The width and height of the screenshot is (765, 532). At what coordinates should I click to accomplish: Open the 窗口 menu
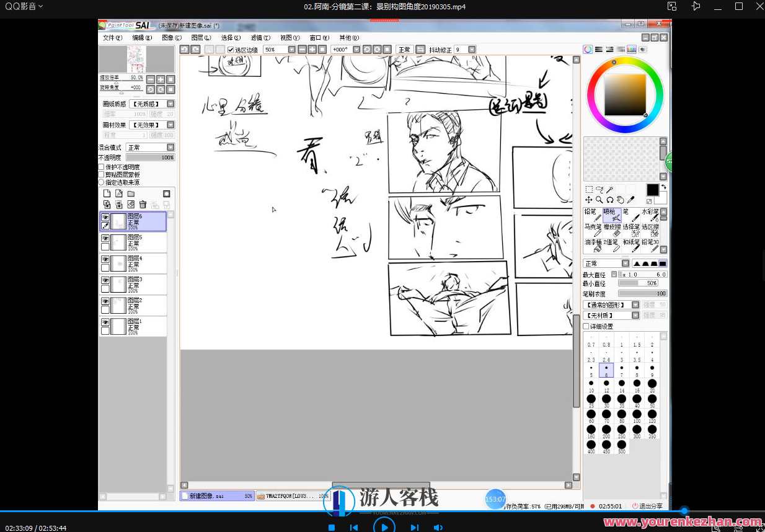coord(316,38)
